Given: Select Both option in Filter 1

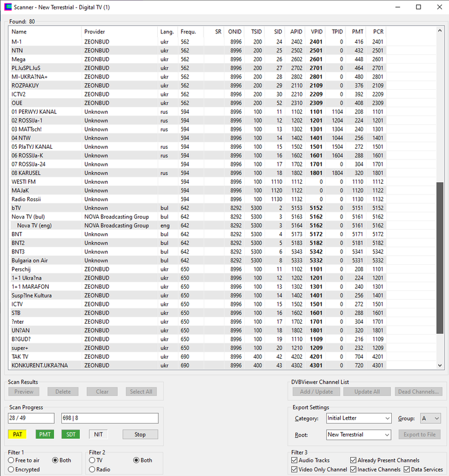Looking at the screenshot, I should point(62,460).
